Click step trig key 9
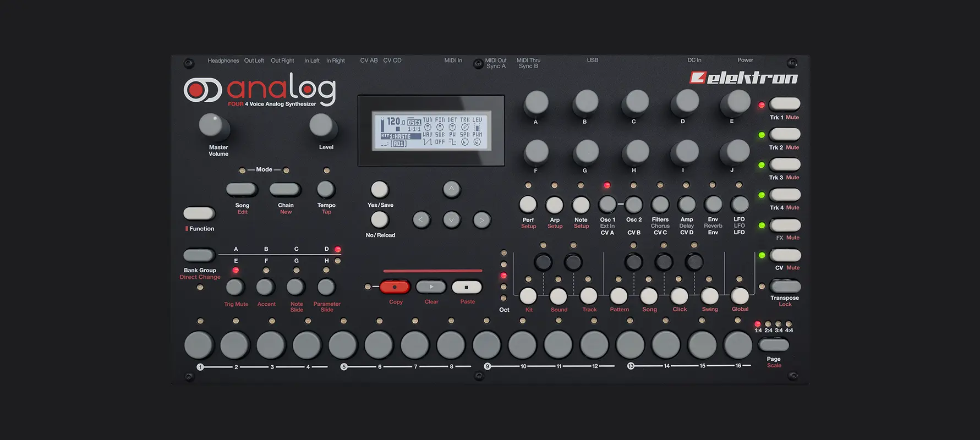This screenshot has width=980, height=440. coord(486,345)
